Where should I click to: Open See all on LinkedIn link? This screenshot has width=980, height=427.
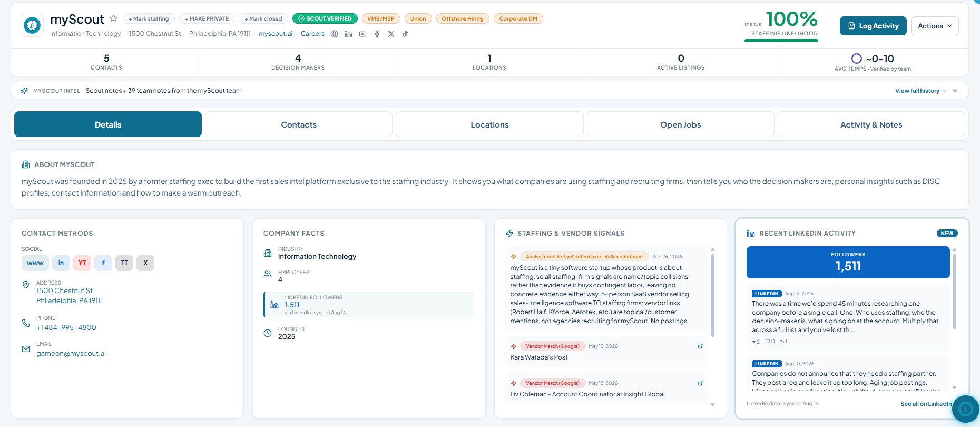[x=926, y=404]
